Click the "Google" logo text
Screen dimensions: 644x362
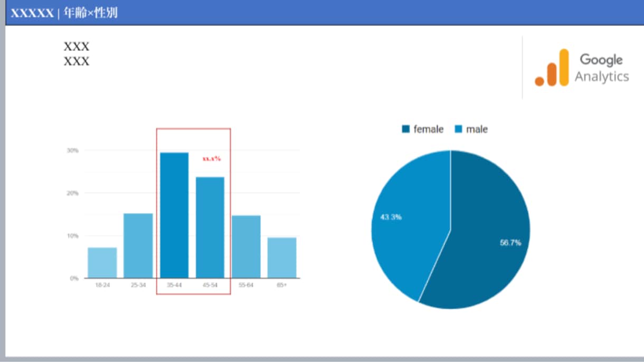pyautogui.click(x=601, y=59)
